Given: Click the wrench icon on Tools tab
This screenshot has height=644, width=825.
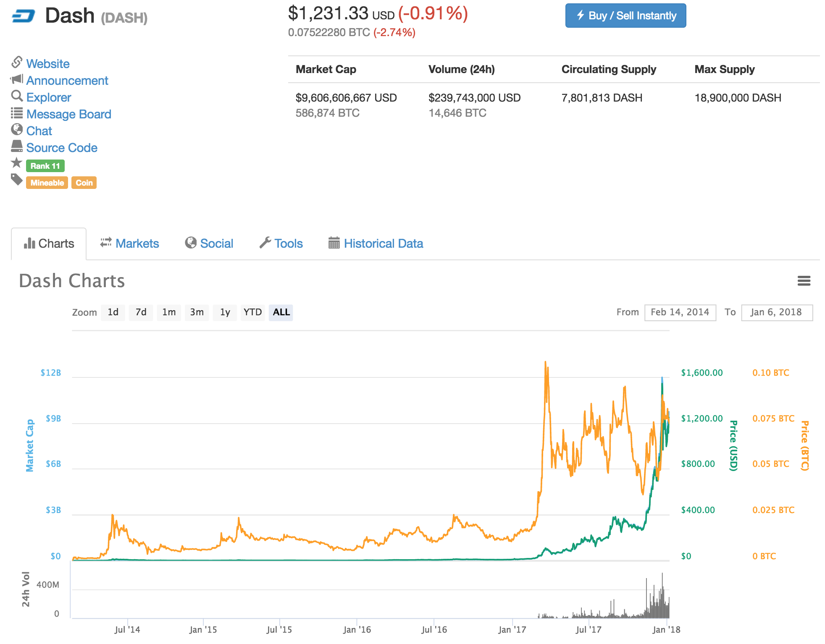Looking at the screenshot, I should (x=265, y=243).
